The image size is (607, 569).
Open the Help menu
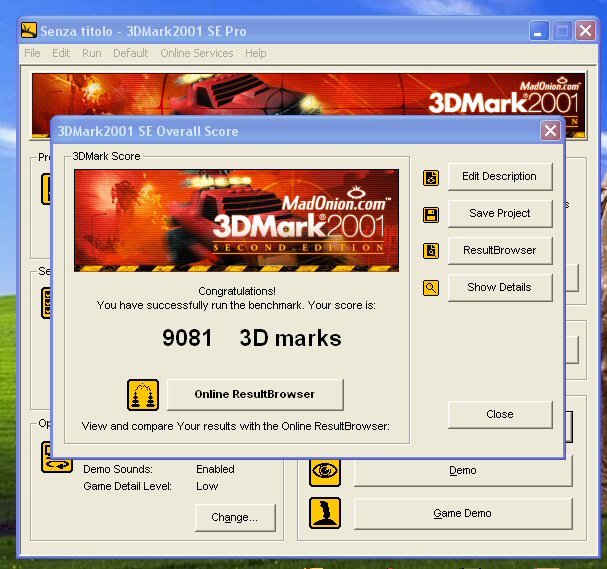pyautogui.click(x=255, y=53)
